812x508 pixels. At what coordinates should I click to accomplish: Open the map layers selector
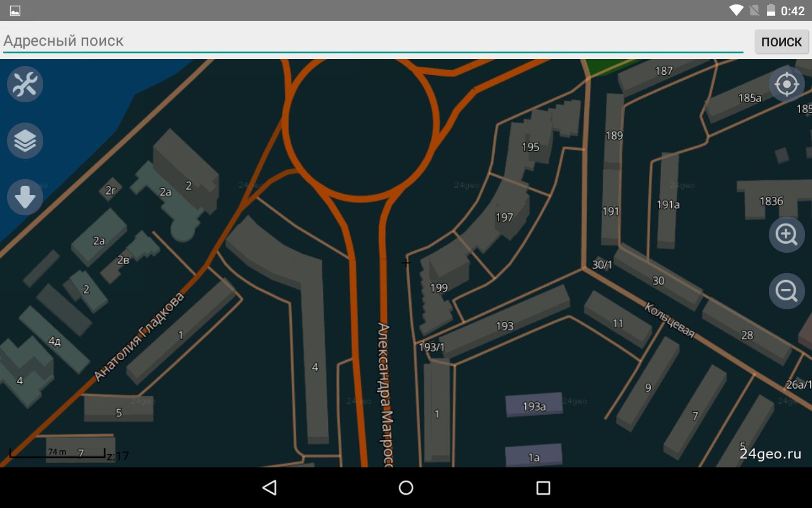click(x=25, y=141)
